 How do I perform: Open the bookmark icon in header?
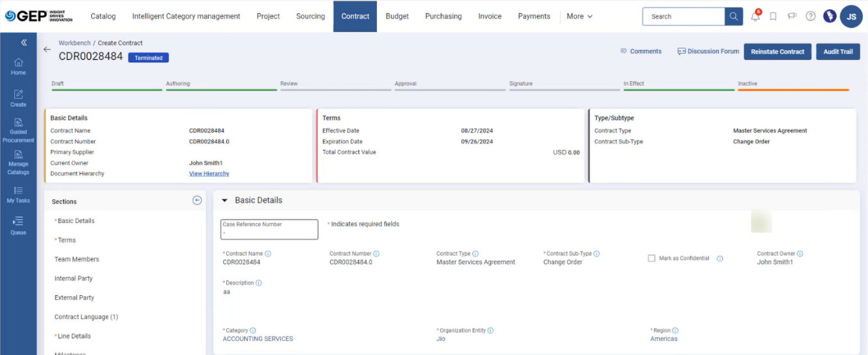point(773,17)
